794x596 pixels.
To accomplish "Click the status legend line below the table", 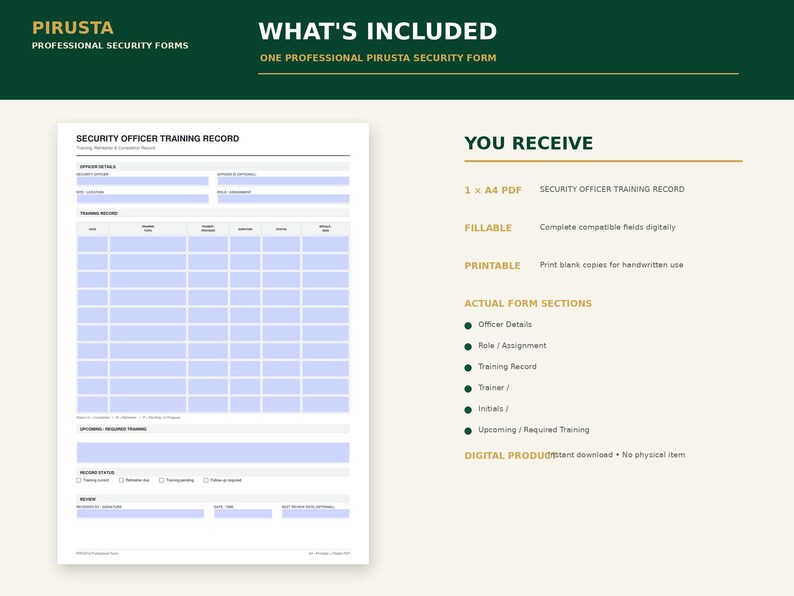I will click(x=128, y=418).
